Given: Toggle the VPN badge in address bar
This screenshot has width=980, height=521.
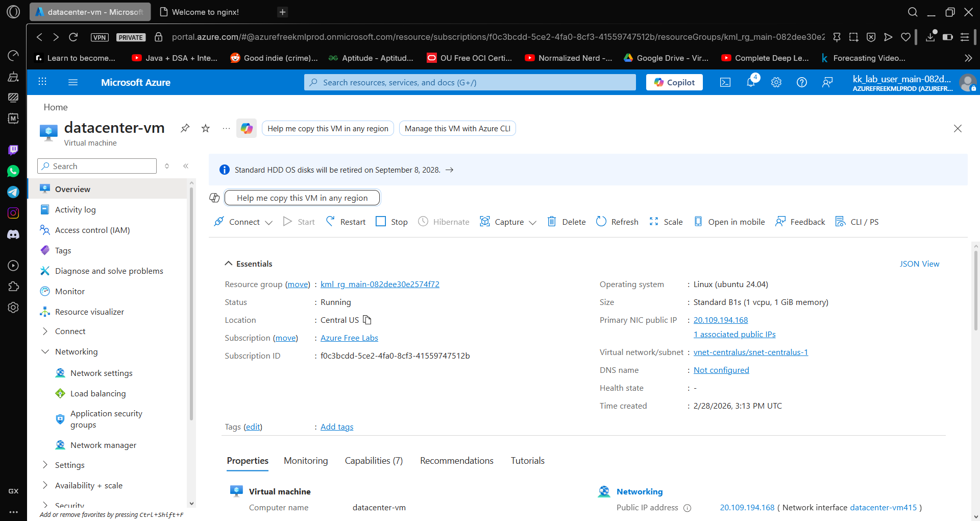Looking at the screenshot, I should [100, 37].
